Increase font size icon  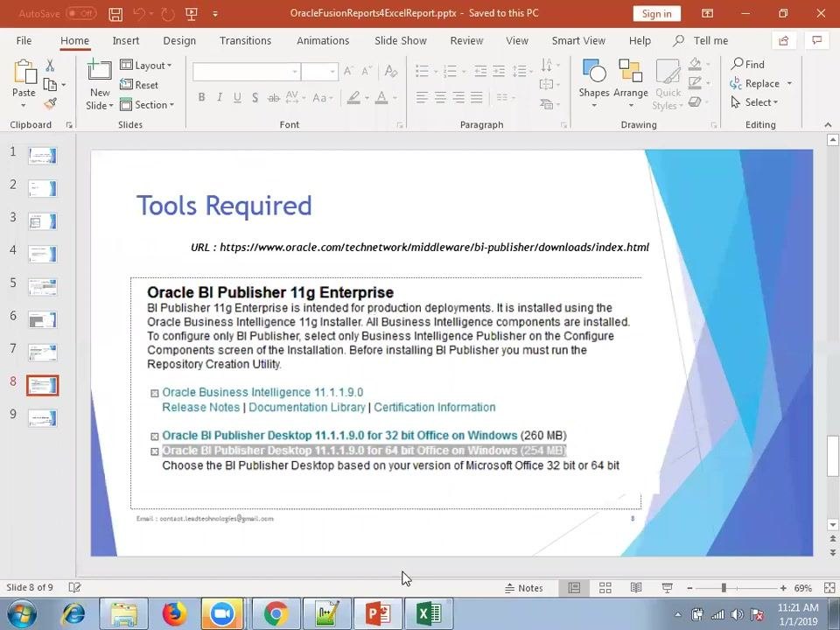(x=348, y=71)
